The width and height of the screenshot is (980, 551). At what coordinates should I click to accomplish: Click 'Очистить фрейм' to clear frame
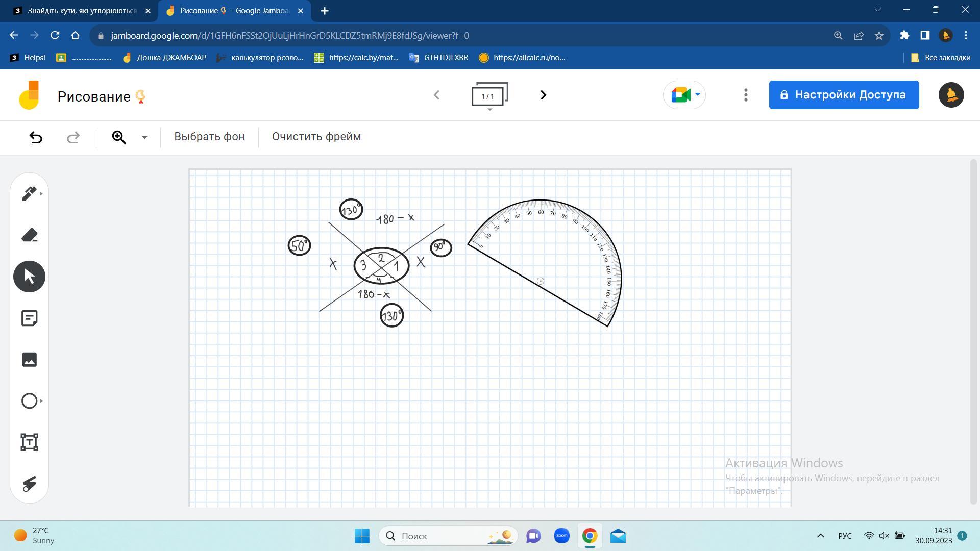click(316, 137)
